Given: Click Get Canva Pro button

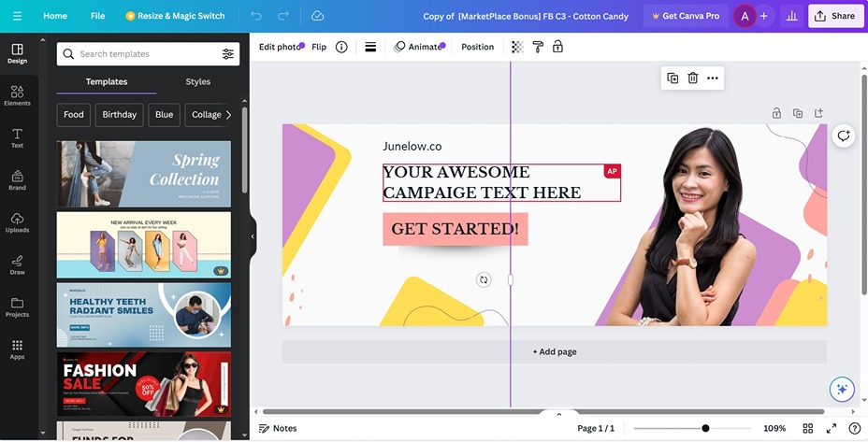Looking at the screenshot, I should pos(686,16).
